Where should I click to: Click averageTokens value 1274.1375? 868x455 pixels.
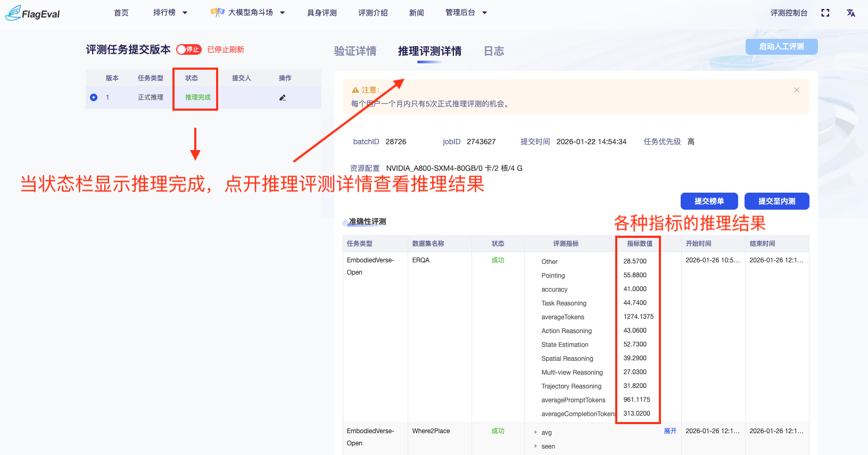tap(639, 317)
